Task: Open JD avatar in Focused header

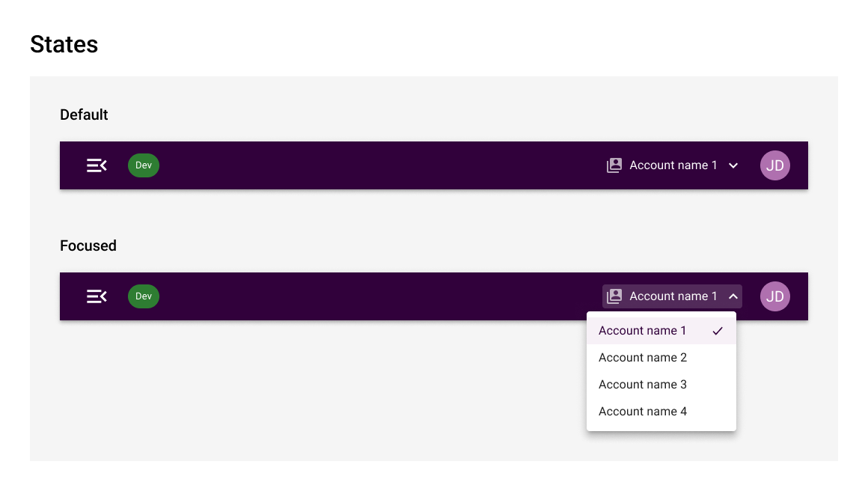Action: [775, 296]
